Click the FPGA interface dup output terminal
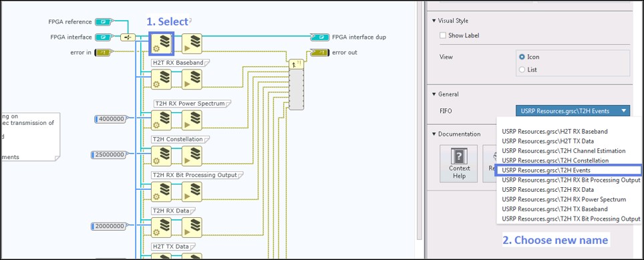Image resolution: width=644 pixels, height=260 pixels. pyautogui.click(x=319, y=37)
